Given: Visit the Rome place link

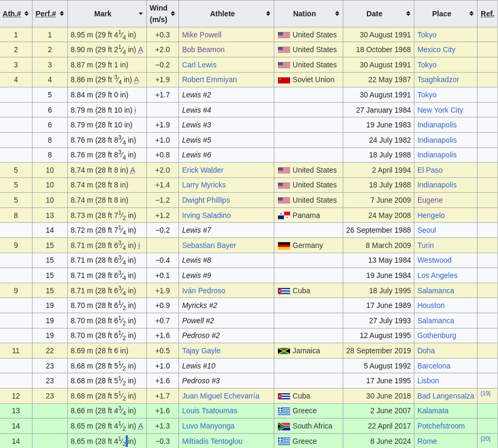Looking at the screenshot, I should [x=427, y=441].
